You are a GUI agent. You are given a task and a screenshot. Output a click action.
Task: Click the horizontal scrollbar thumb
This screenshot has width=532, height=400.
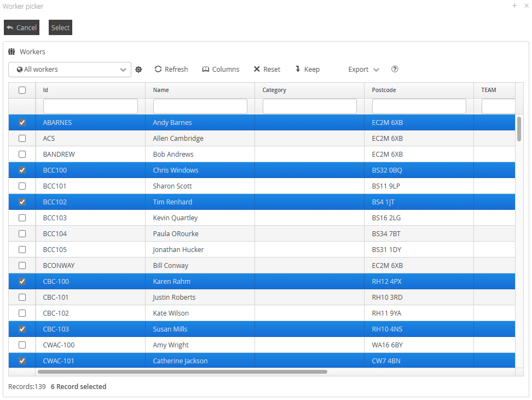183,372
